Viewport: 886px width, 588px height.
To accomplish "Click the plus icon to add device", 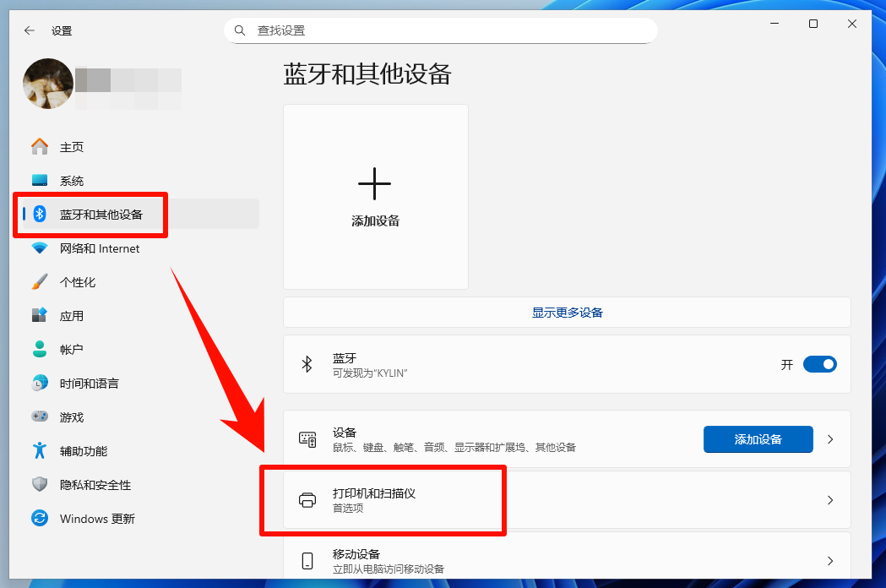I will tap(375, 184).
